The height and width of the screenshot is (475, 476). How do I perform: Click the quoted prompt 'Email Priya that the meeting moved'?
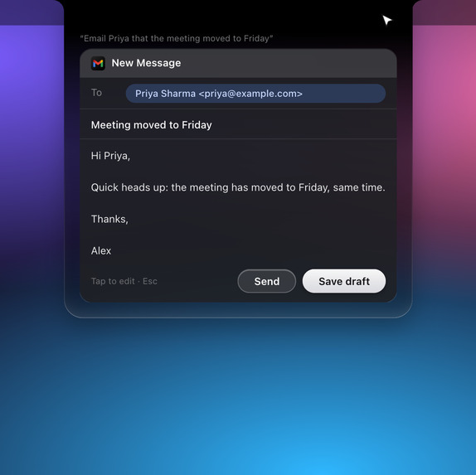tap(177, 38)
